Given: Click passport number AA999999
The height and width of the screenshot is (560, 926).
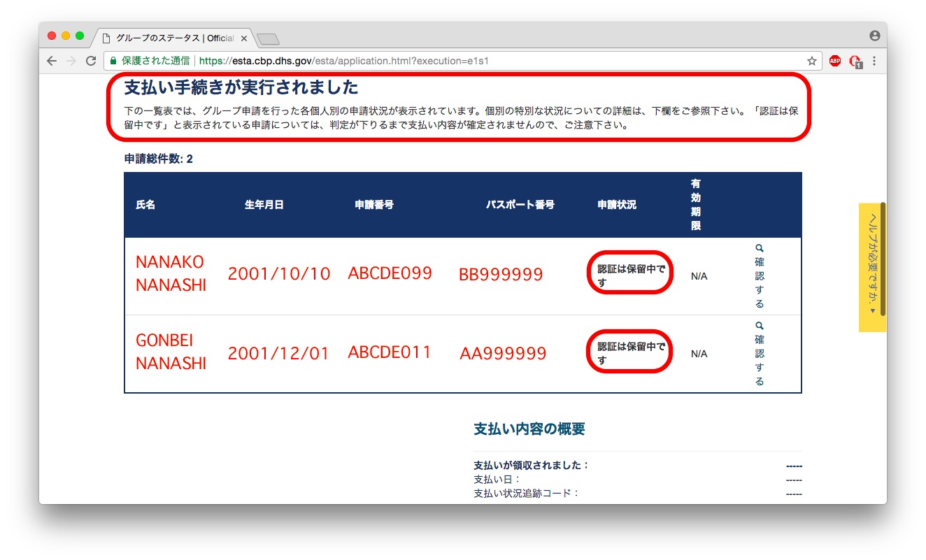Looking at the screenshot, I should click(x=503, y=354).
